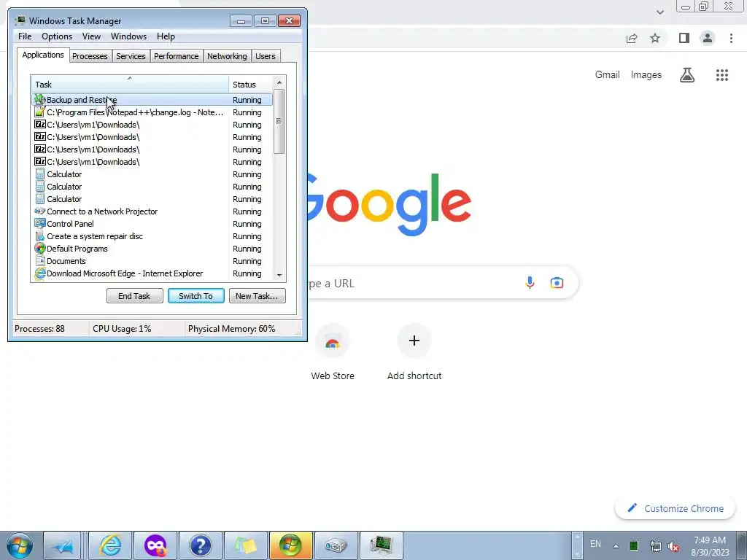
Task: Select the third Calculator task row
Action: (x=152, y=198)
